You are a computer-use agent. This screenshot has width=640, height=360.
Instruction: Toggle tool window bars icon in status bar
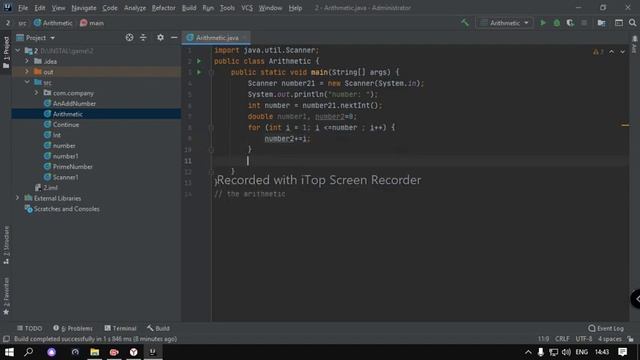click(x=6, y=339)
